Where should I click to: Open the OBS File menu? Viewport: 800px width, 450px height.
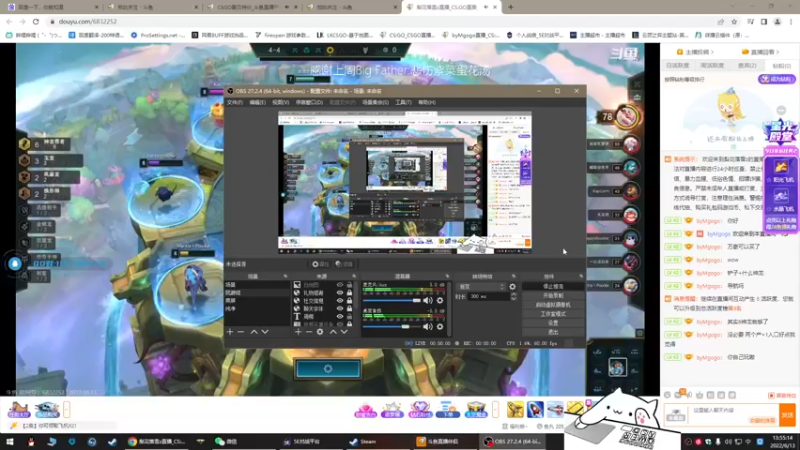pyautogui.click(x=235, y=103)
